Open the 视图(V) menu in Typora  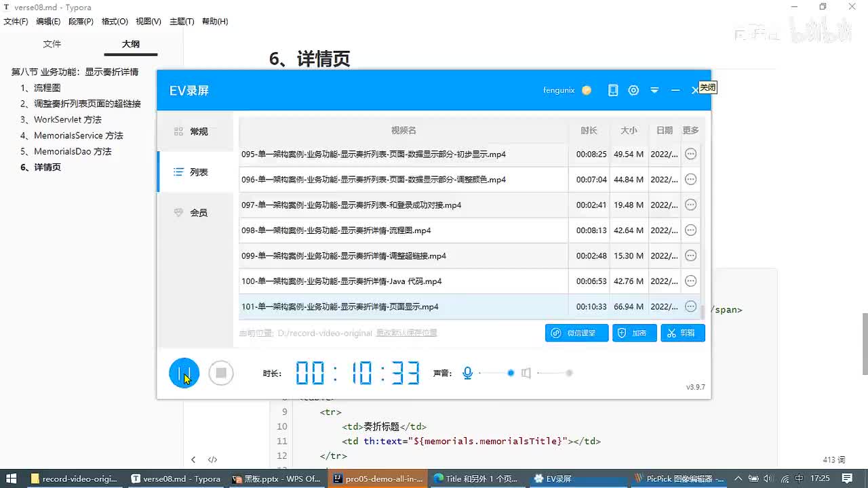point(149,22)
